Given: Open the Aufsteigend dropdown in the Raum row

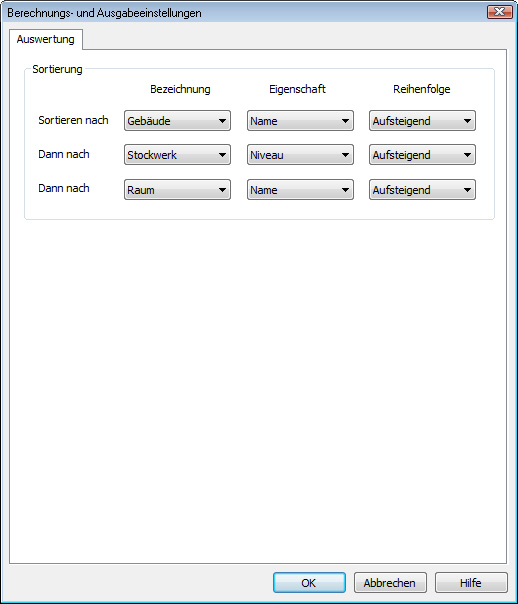Looking at the screenshot, I should [422, 190].
